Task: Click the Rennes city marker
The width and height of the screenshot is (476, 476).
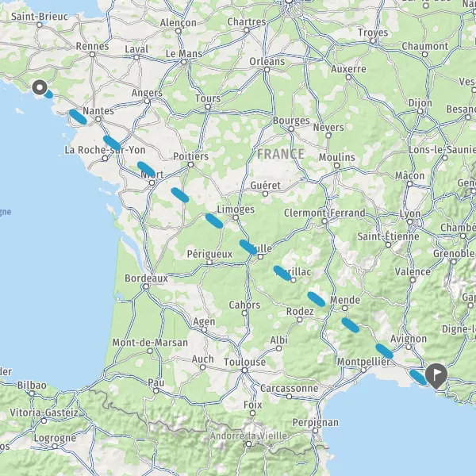Action: 92,54
